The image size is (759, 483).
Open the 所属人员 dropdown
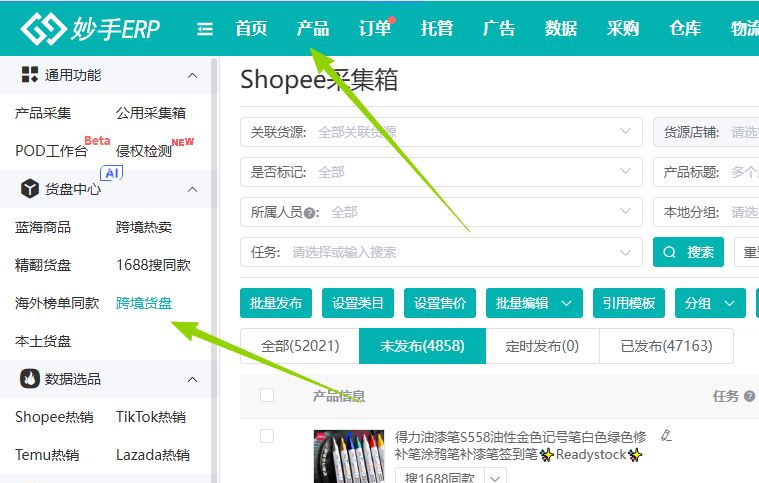tap(441, 212)
